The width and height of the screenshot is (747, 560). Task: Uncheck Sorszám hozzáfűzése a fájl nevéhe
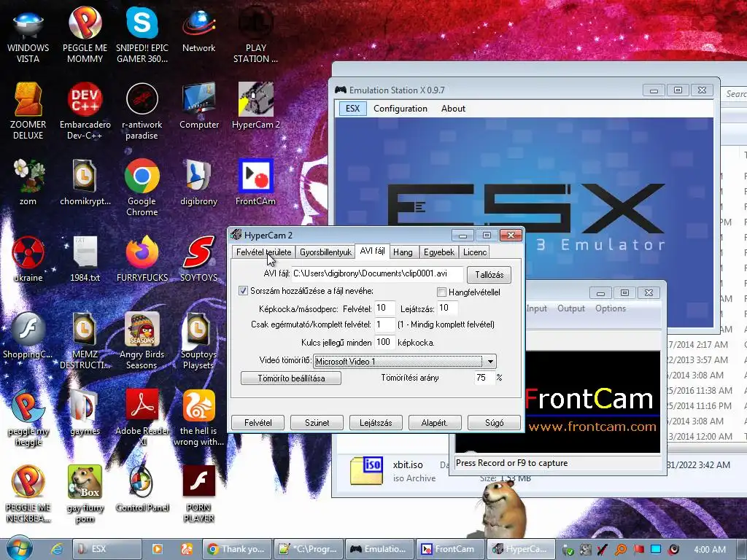click(243, 290)
